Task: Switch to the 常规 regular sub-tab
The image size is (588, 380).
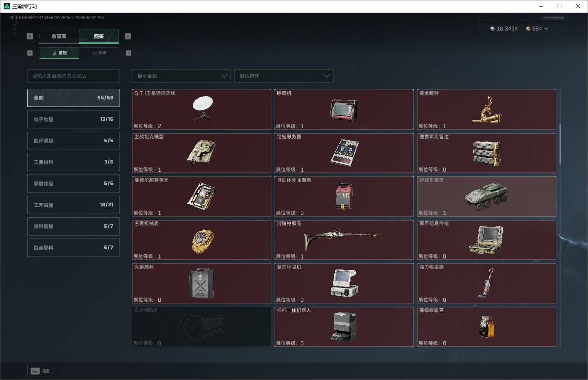Action: [x=60, y=53]
